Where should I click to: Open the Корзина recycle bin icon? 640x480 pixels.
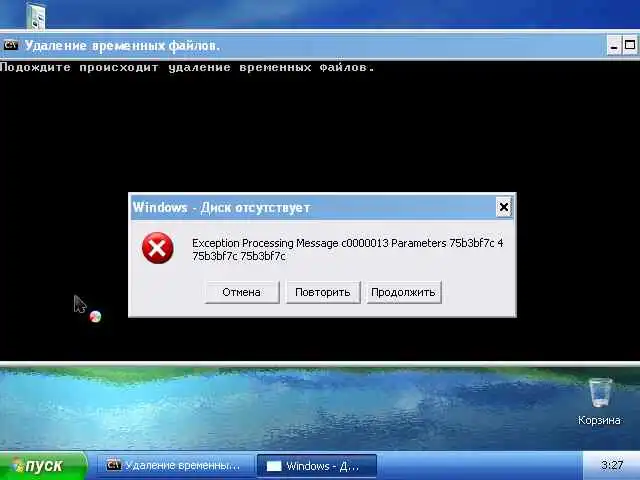point(599,402)
